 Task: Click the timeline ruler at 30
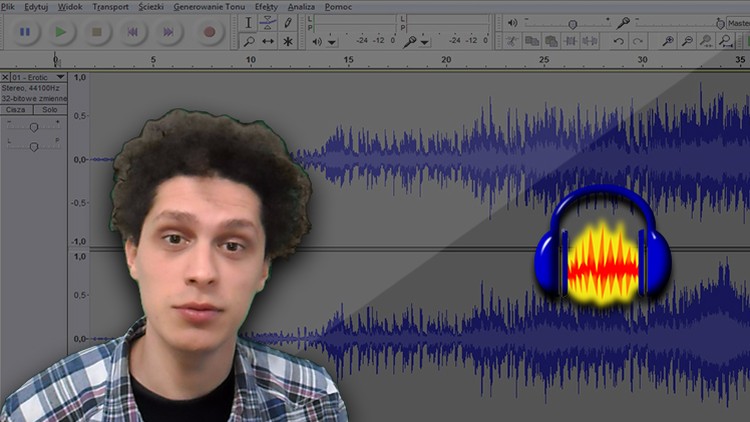[642, 60]
